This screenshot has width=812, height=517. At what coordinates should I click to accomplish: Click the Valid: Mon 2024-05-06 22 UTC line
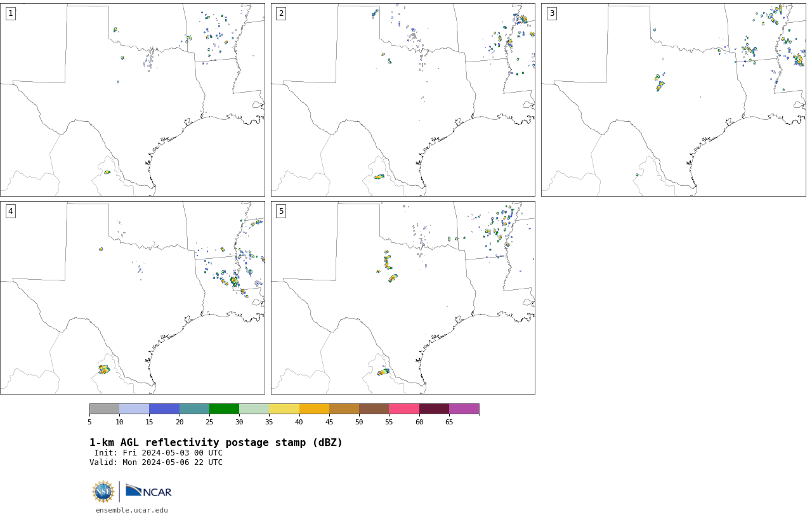pos(156,462)
